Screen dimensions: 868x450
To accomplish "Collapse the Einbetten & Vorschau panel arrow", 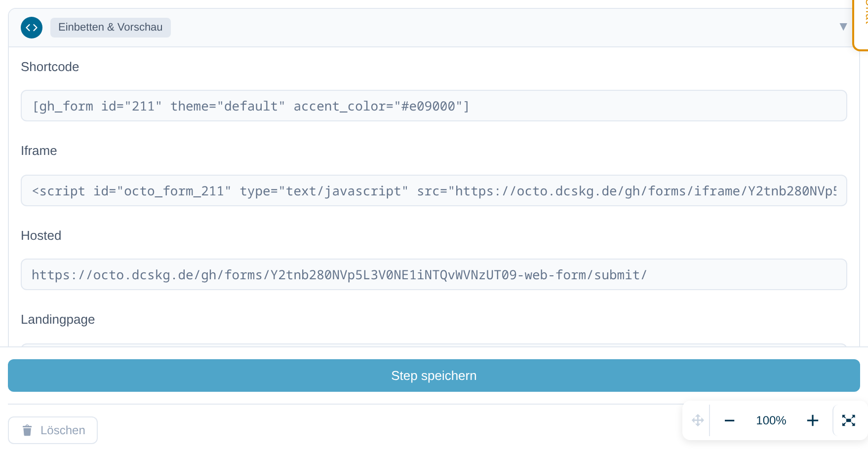I will click(843, 27).
